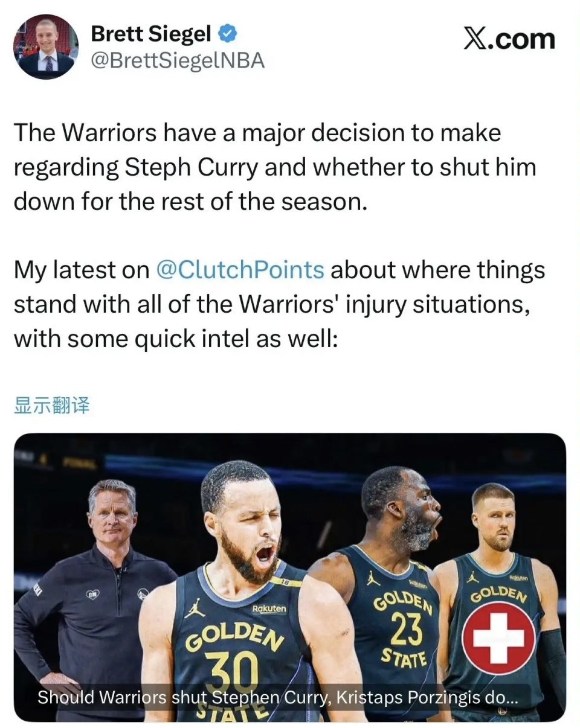Tap 显示翻译 to show translation
This screenshot has width=580, height=728.
[51, 406]
